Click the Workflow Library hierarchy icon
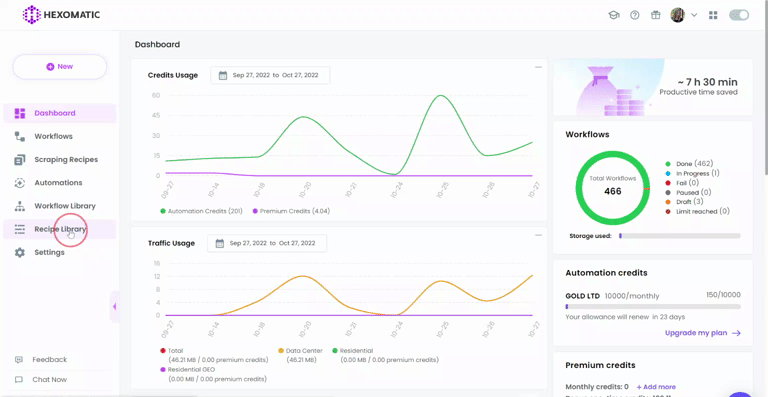768x397 pixels. pyautogui.click(x=20, y=206)
